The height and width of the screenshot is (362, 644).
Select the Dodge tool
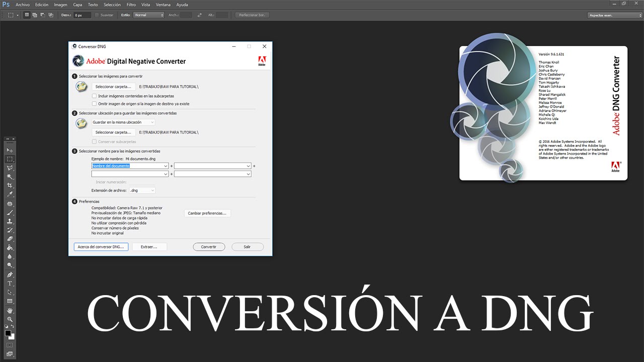(x=10, y=265)
